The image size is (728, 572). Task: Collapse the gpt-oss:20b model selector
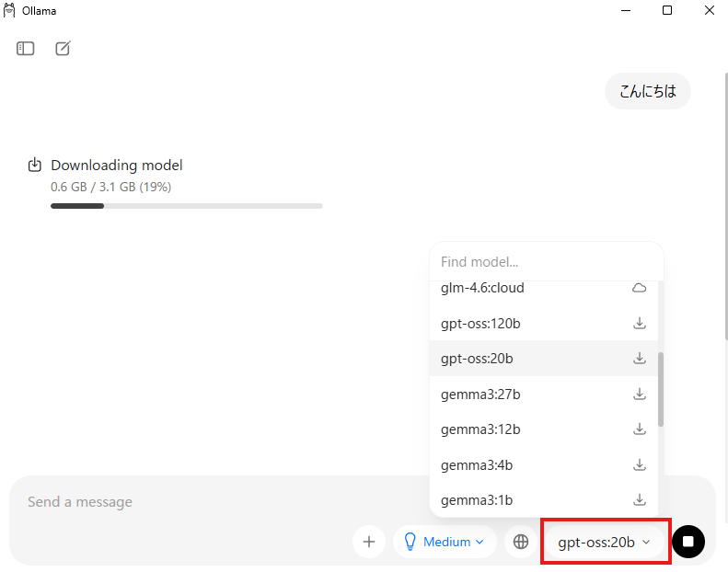(604, 542)
